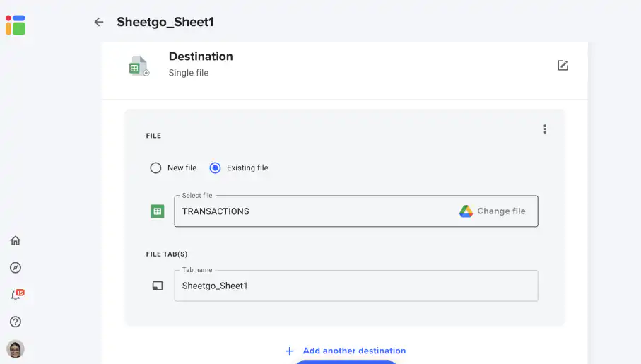Open the user profile avatar
The height and width of the screenshot is (364, 641).
pos(16,349)
